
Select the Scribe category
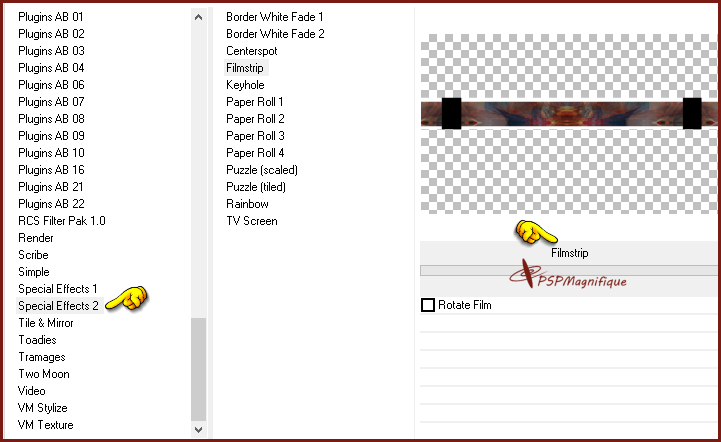[x=33, y=255]
